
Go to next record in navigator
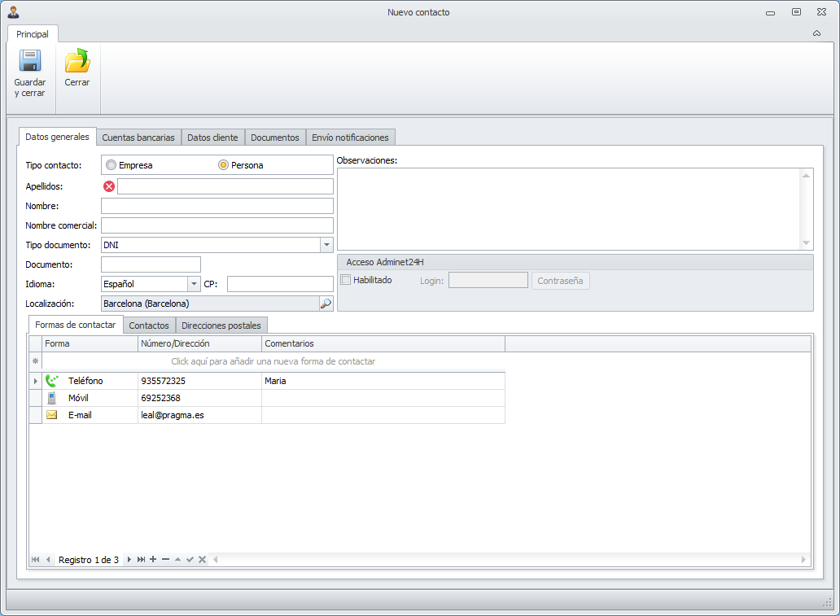(x=129, y=560)
